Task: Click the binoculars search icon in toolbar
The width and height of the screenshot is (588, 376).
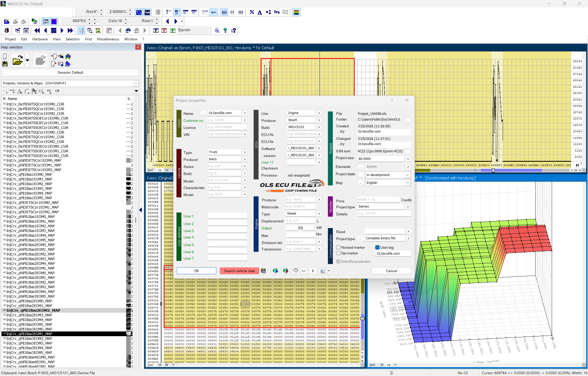Action: 128,30
